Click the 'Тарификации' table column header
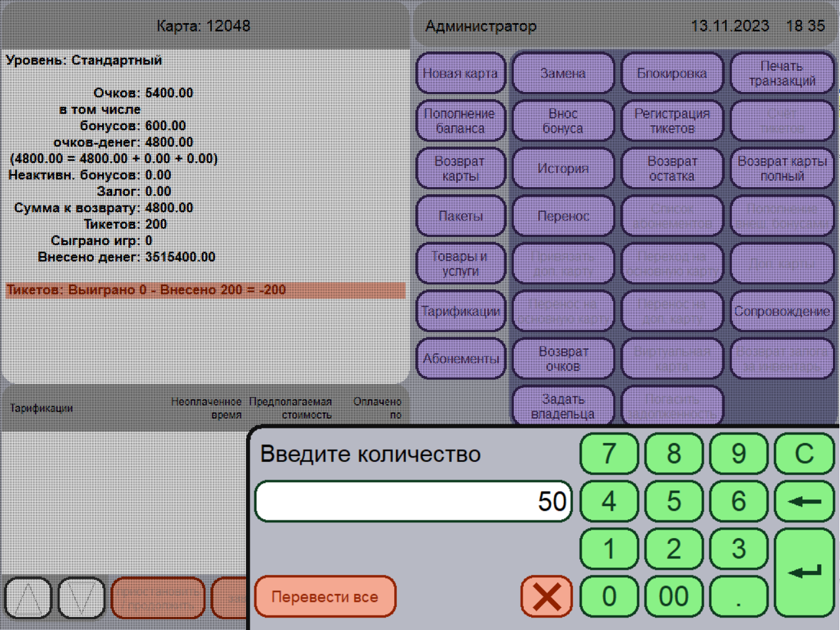The height and width of the screenshot is (630, 840). point(41,408)
